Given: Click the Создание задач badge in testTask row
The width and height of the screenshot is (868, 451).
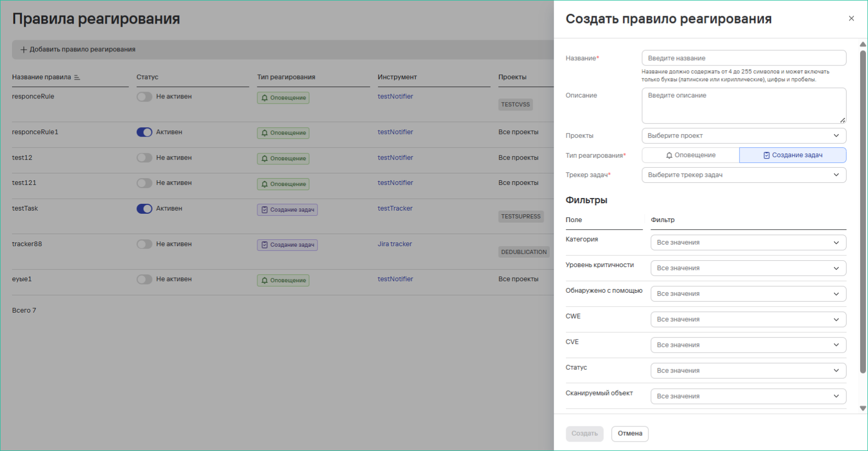Looking at the screenshot, I should (287, 210).
